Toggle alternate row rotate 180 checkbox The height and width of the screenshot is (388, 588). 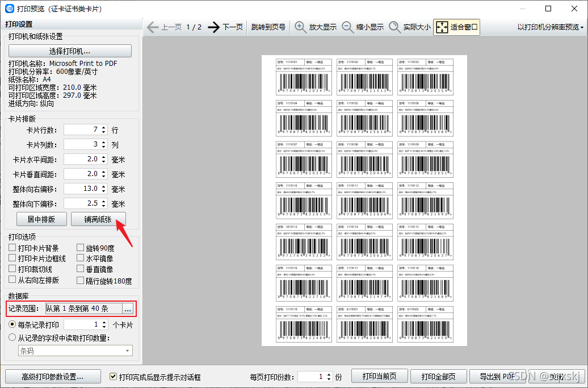click(x=80, y=281)
